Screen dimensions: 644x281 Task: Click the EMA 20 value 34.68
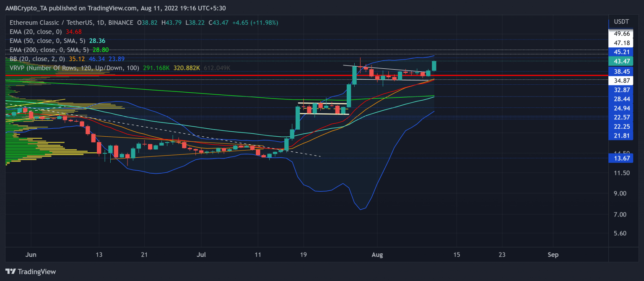tap(74, 31)
